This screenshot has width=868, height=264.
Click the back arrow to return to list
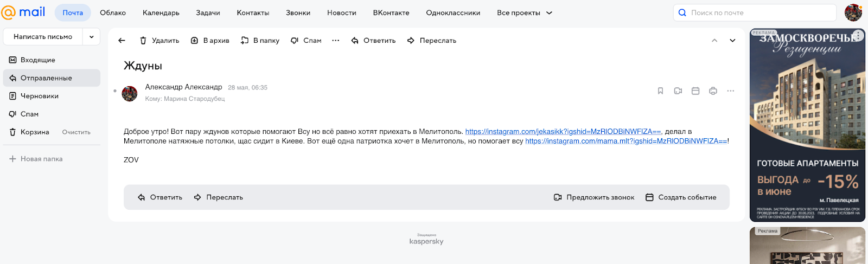point(122,41)
